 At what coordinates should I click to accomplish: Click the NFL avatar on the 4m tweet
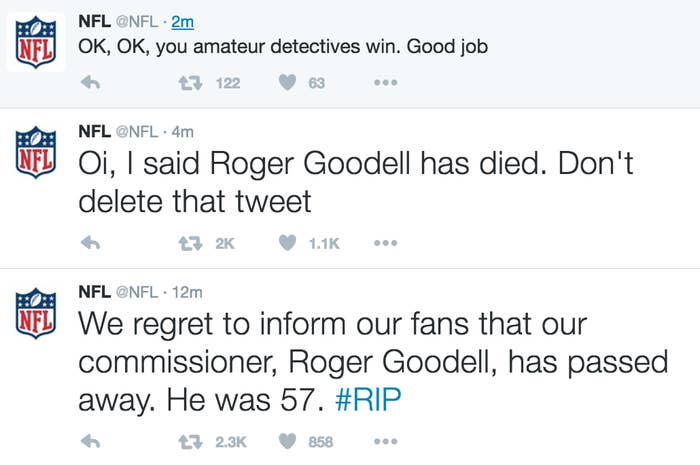click(x=36, y=152)
